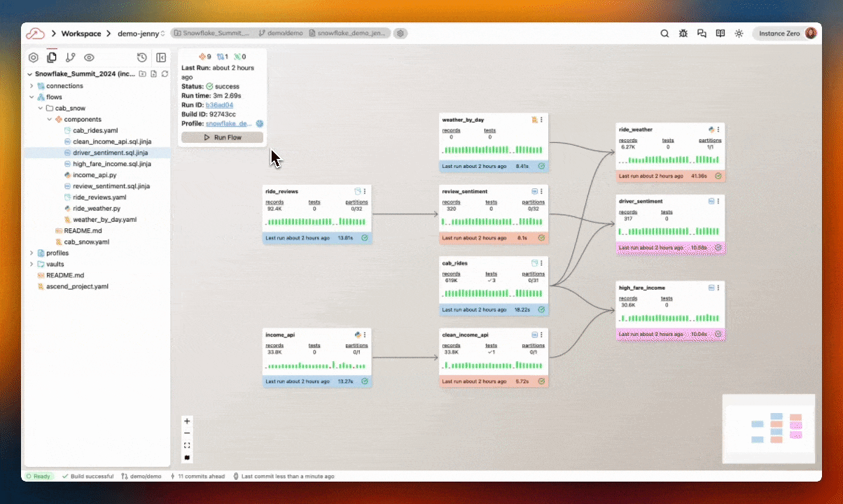The height and width of the screenshot is (504, 843).
Task: Open the Ascend cloud logo home
Action: [x=36, y=33]
